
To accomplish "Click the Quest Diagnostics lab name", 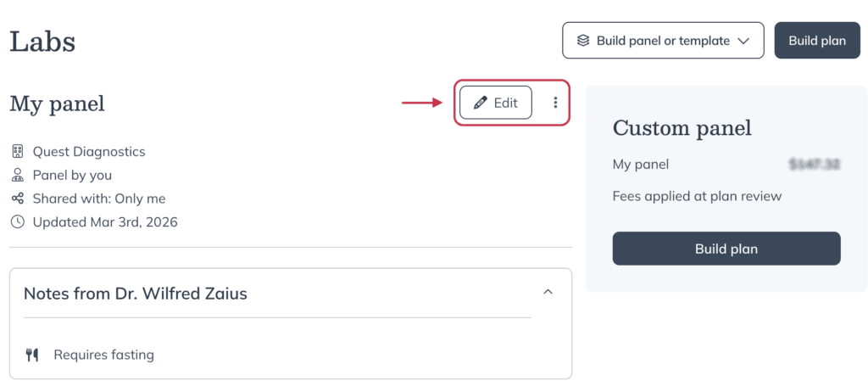I will pyautogui.click(x=89, y=151).
